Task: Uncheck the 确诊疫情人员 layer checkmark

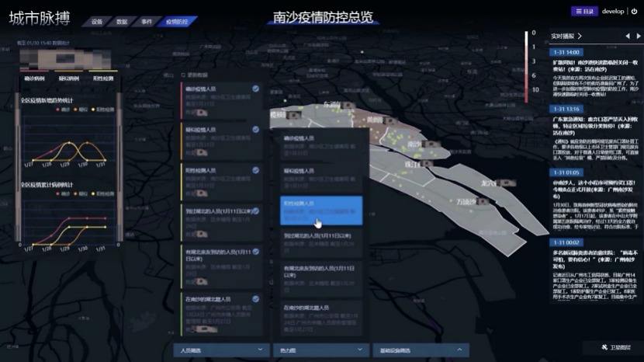Action: (x=256, y=89)
